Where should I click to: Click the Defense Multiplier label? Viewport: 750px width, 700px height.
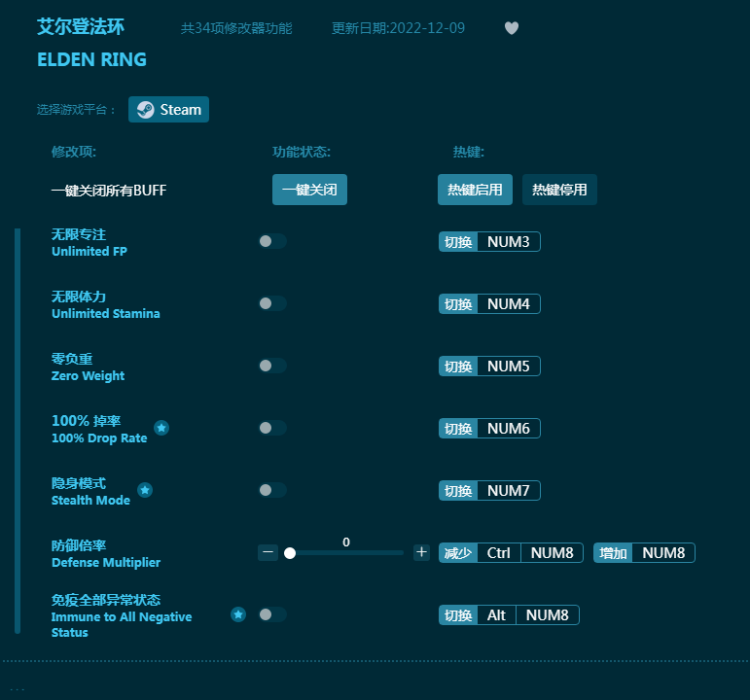(106, 554)
